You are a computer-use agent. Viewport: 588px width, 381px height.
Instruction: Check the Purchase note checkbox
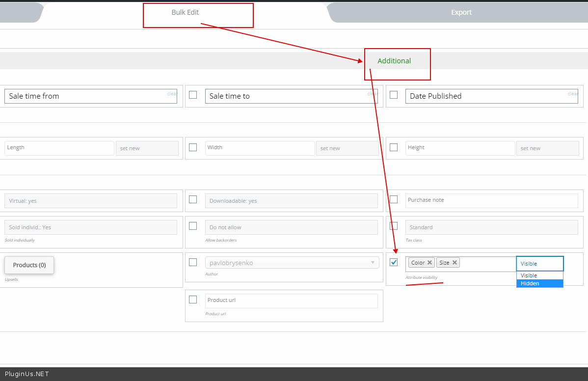(x=394, y=199)
